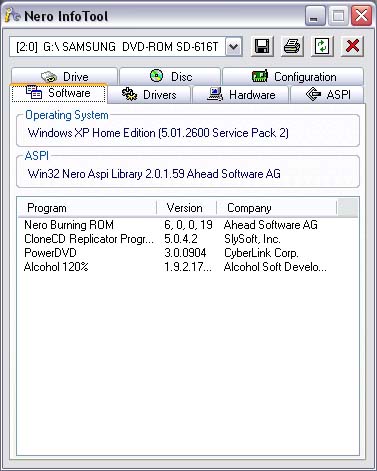The width and height of the screenshot is (377, 471).
Task: Select the Nero Burning ROM row
Action: [188, 225]
